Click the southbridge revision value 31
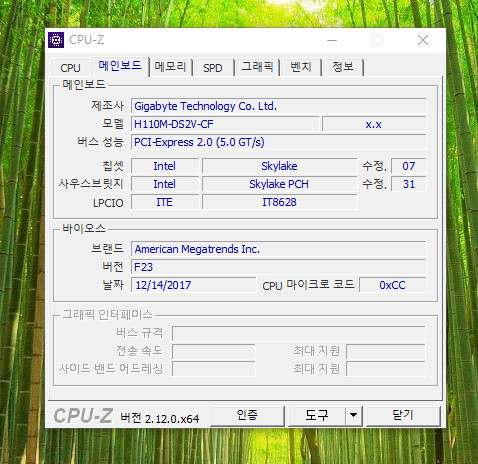The height and width of the screenshot is (464, 478). pos(408,184)
